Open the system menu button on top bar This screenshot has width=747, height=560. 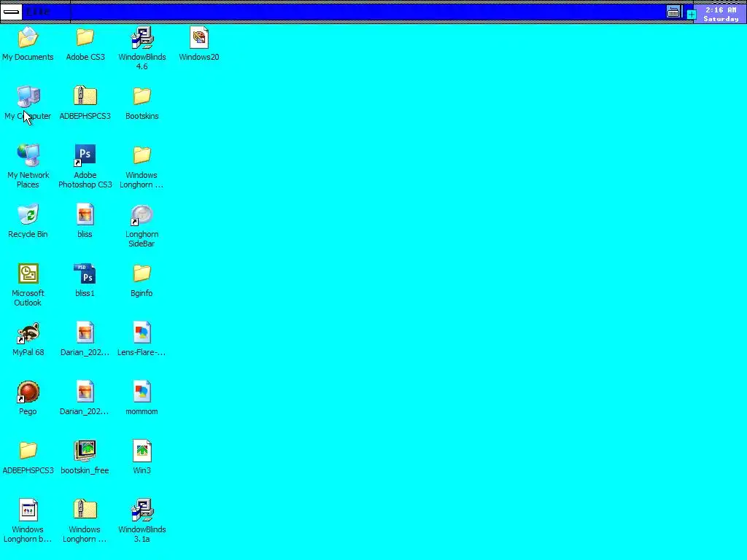(x=11, y=12)
